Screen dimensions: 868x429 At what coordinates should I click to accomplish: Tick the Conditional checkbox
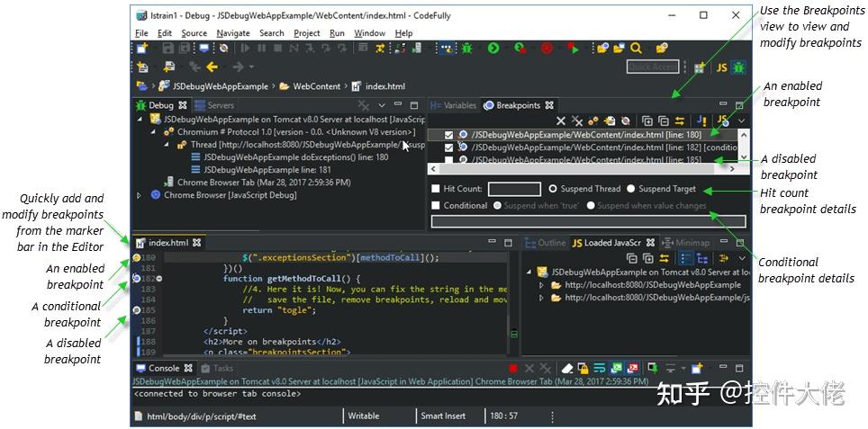pyautogui.click(x=436, y=206)
